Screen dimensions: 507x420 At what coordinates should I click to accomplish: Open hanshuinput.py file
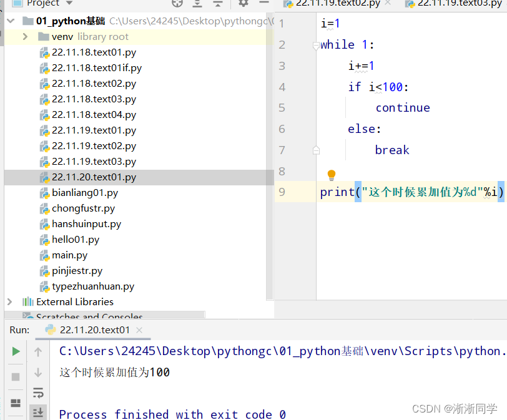tap(86, 224)
